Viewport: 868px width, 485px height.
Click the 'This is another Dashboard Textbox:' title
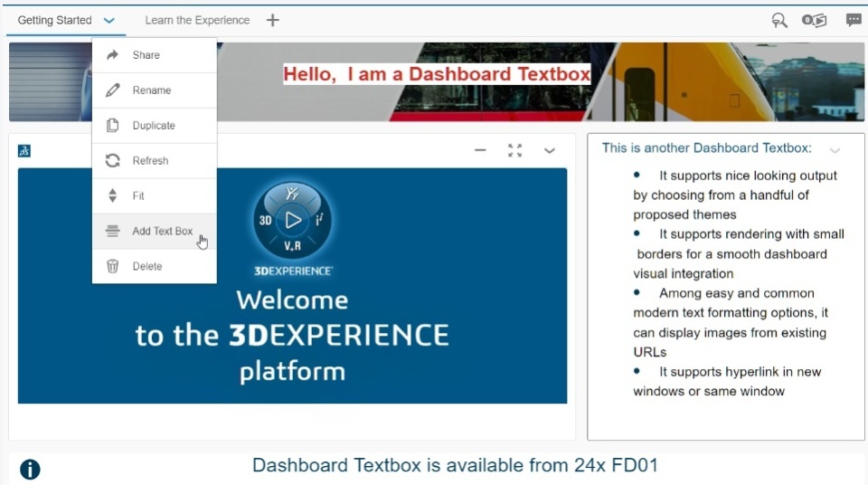point(707,148)
